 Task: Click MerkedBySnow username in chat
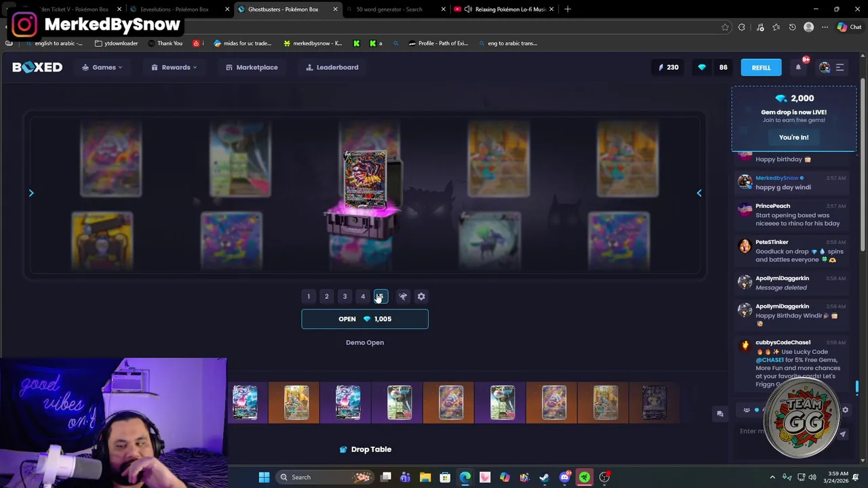[x=777, y=178]
